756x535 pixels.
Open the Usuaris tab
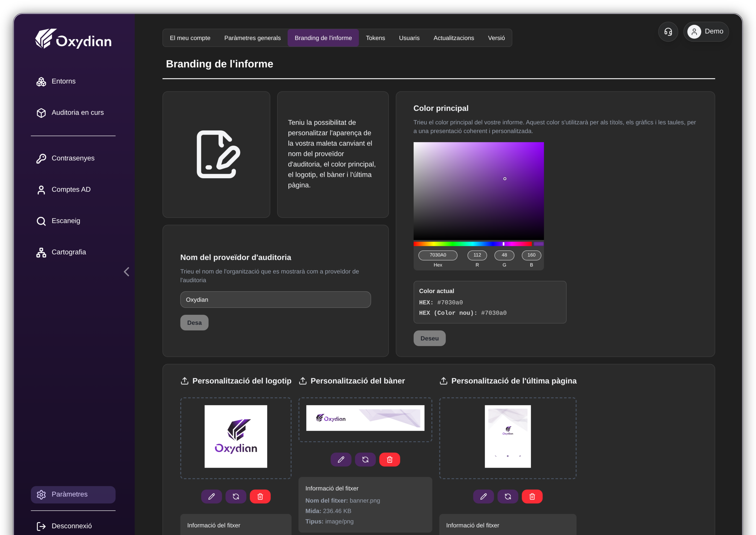click(x=409, y=38)
